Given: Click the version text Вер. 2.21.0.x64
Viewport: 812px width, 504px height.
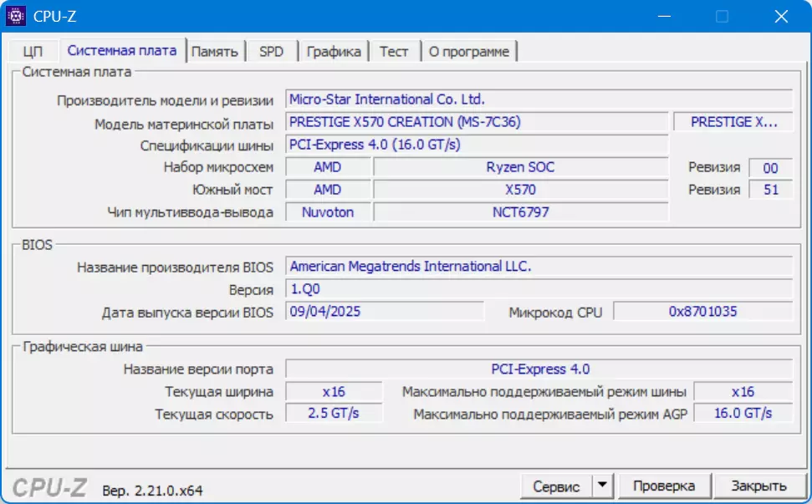Looking at the screenshot, I should [x=152, y=491].
